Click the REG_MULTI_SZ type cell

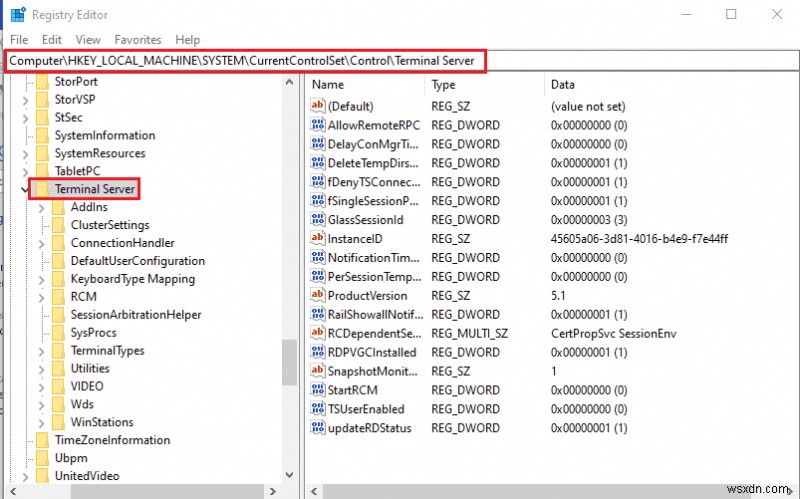[469, 334]
